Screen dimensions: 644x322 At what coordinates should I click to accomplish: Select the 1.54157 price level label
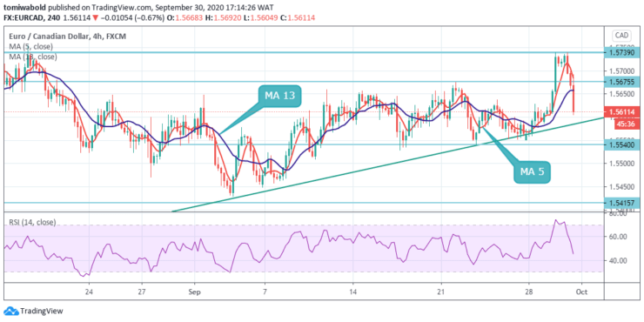pyautogui.click(x=622, y=203)
